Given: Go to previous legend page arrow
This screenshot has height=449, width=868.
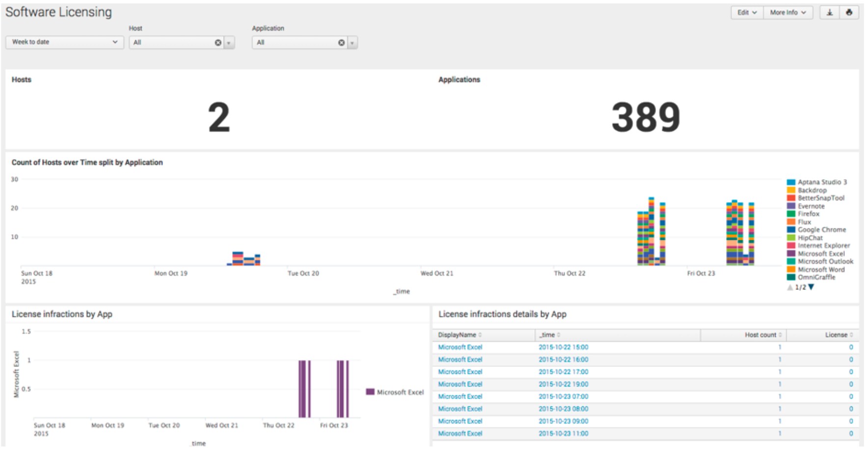Looking at the screenshot, I should (790, 287).
